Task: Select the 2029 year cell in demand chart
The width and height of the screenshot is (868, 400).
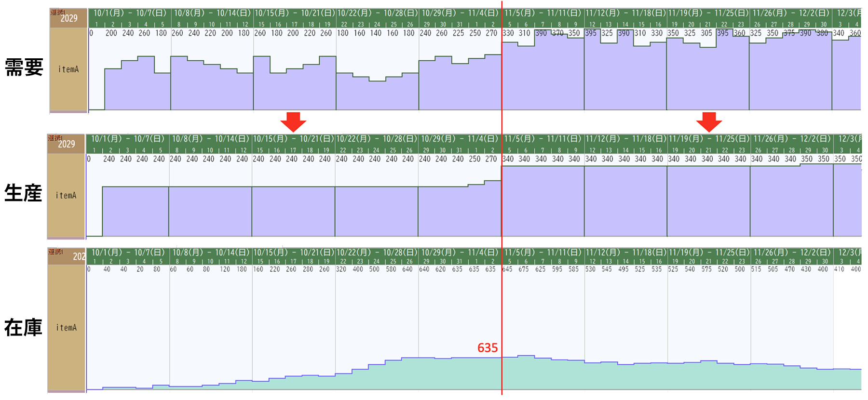Action: click(x=69, y=19)
